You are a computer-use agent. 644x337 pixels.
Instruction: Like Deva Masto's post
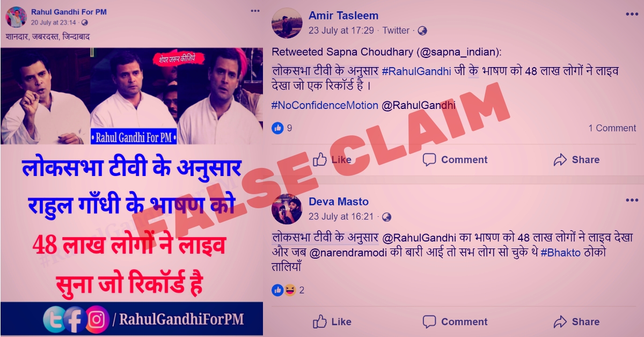pos(332,321)
